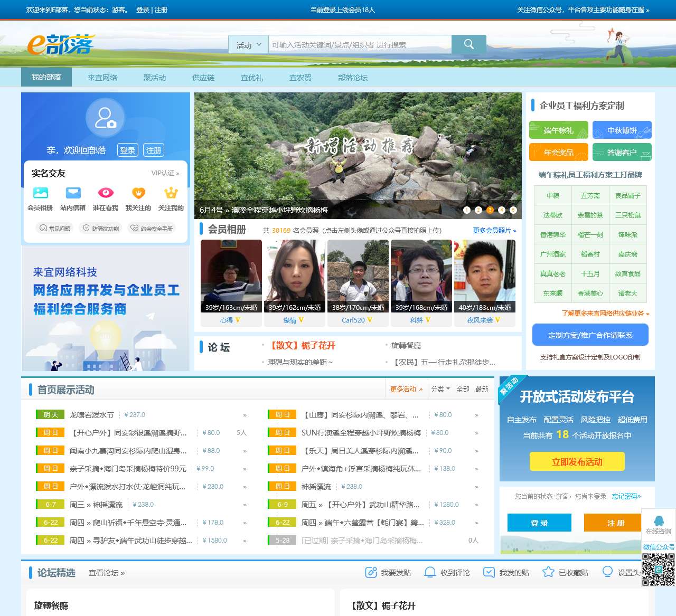Expand the 分类 dropdown in activities header
The image size is (676, 616).
click(x=440, y=389)
